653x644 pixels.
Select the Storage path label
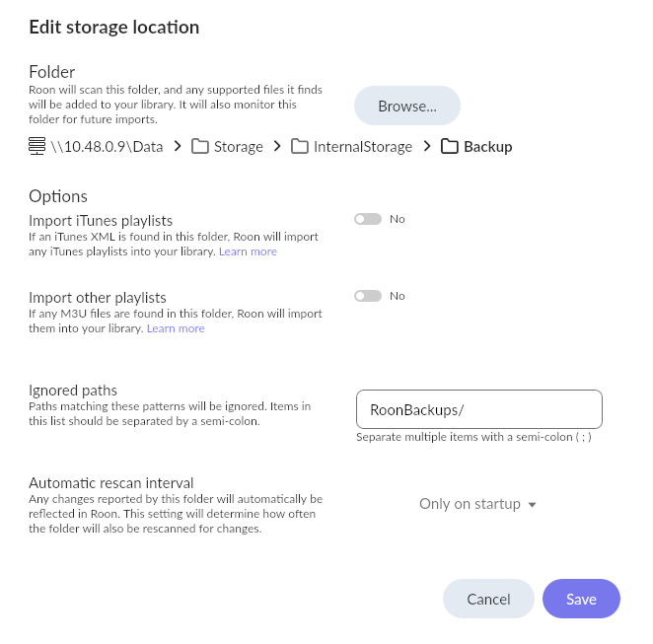[239, 147]
